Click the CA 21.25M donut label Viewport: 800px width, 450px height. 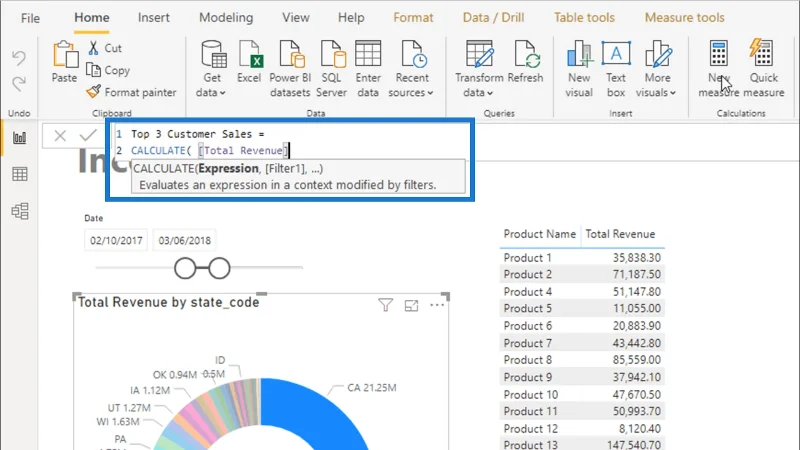tap(371, 388)
